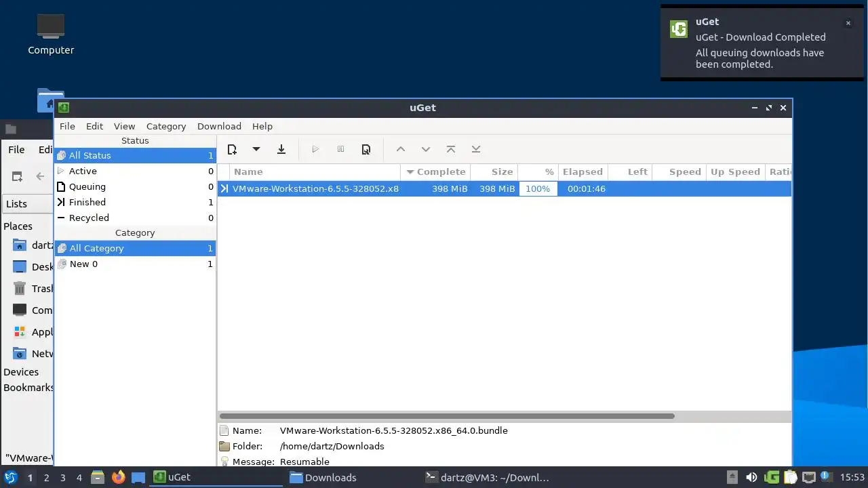Open the Edit menu in uGet
The width and height of the screenshot is (868, 488).
pyautogui.click(x=94, y=126)
